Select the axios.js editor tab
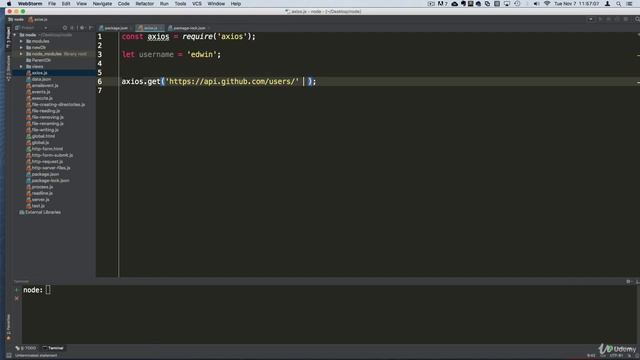The width and height of the screenshot is (640, 360). point(149,28)
